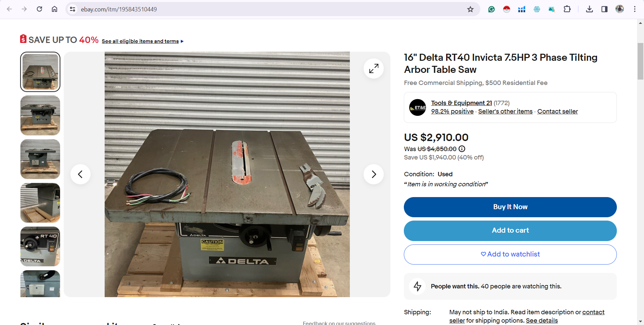Click Feedback on our suggestions
This screenshot has height=325, width=644.
click(339, 323)
